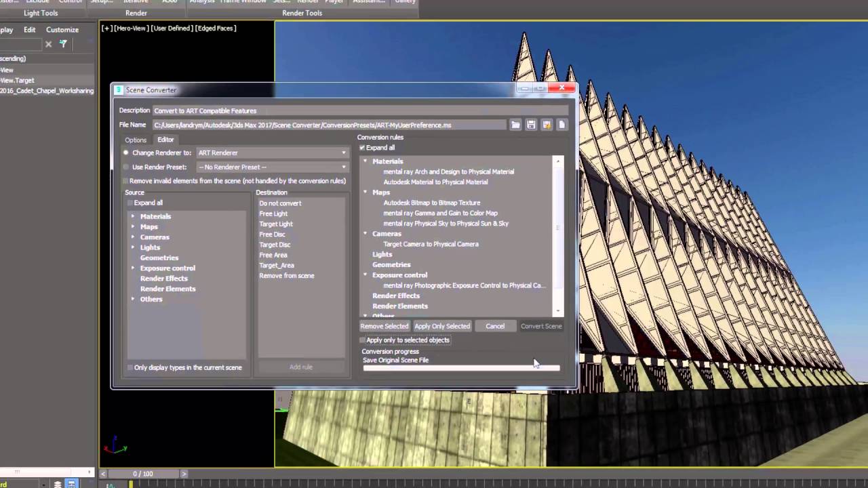This screenshot has width=868, height=488.
Task: Collapse Materials in the Conversion rules list
Action: 365,161
